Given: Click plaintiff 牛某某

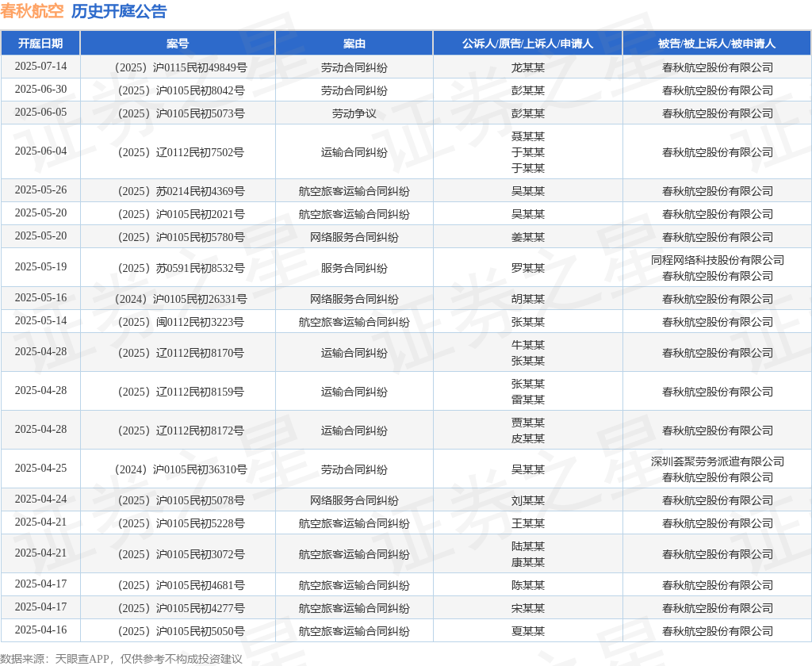Looking at the screenshot, I should coord(527,345).
